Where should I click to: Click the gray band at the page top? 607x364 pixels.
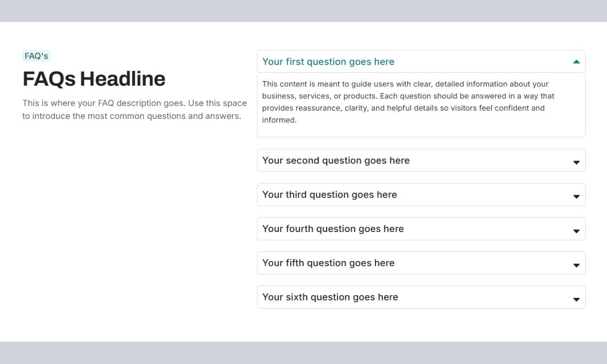coord(303,11)
